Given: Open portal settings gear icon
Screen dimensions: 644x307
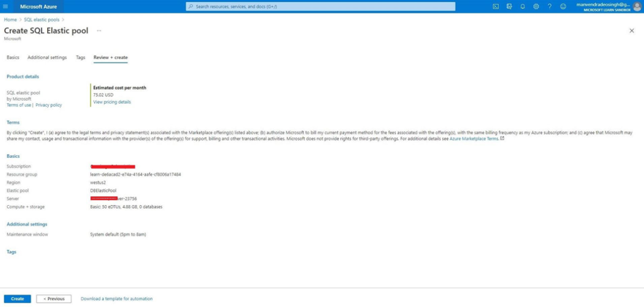Looking at the screenshot, I should coord(536,6).
